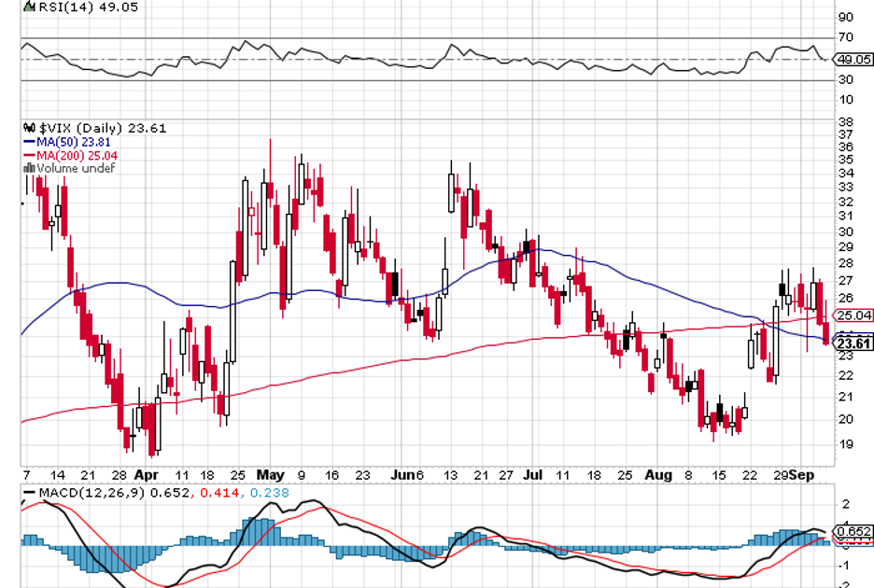Image resolution: width=874 pixels, height=588 pixels.
Task: Click the 49.05 RSI value tag on right axis
Action: (853, 59)
